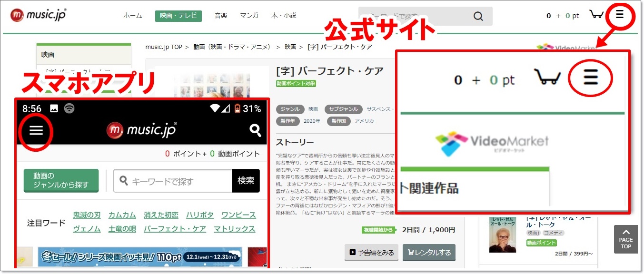Tap the パーフェクト・ケア trending keyword in the app

pyautogui.click(x=175, y=229)
